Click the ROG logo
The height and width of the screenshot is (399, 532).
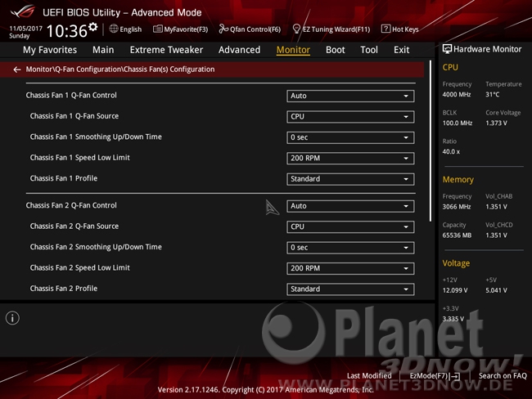point(22,11)
